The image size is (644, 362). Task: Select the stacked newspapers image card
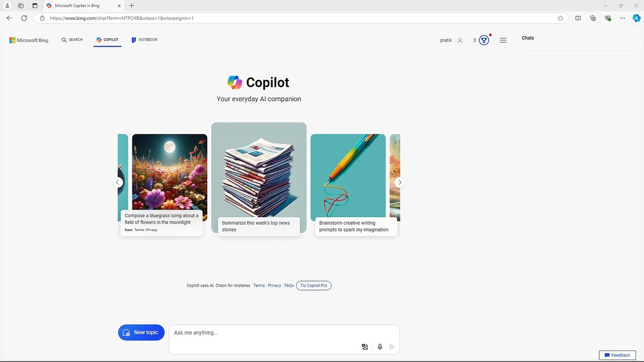click(259, 169)
